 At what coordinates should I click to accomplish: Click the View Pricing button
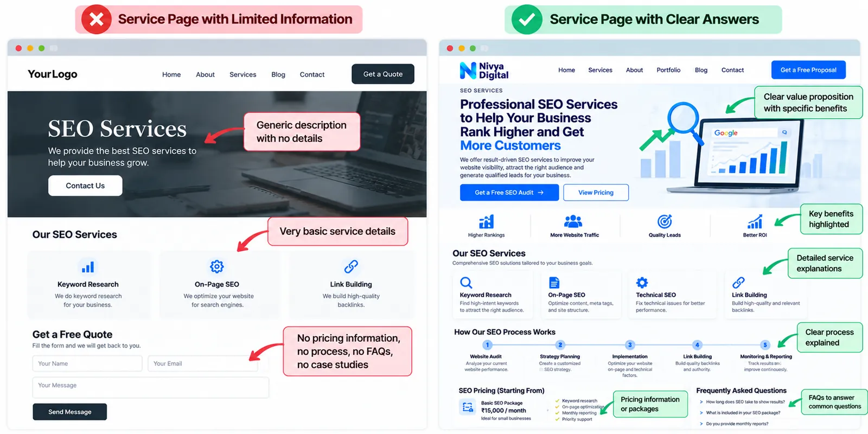(x=596, y=193)
